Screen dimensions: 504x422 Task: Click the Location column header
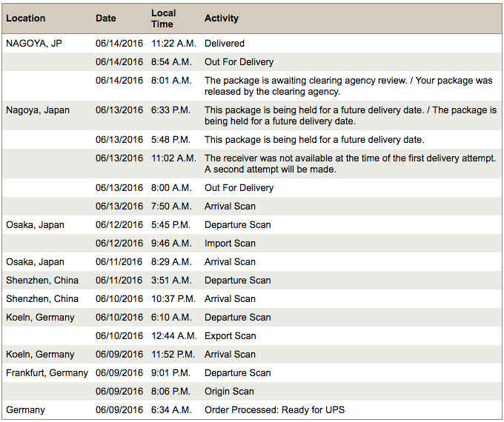pos(25,19)
